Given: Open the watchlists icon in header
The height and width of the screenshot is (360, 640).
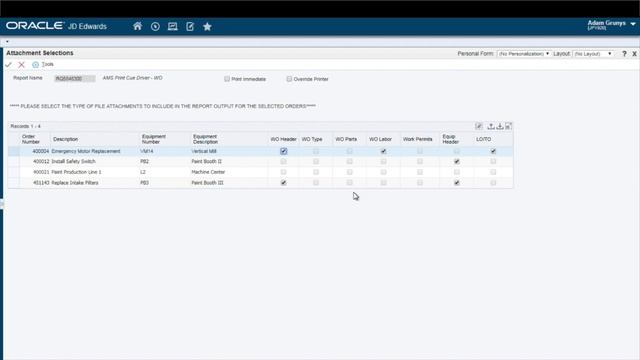Looking at the screenshot, I should 173,27.
